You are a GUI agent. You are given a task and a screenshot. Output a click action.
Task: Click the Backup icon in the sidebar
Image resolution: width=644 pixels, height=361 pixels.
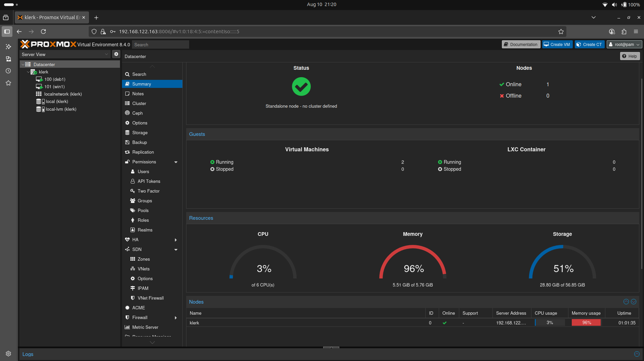pyautogui.click(x=127, y=142)
